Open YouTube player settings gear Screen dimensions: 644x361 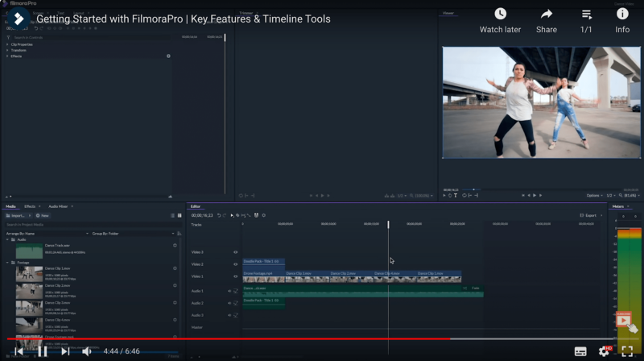point(603,351)
